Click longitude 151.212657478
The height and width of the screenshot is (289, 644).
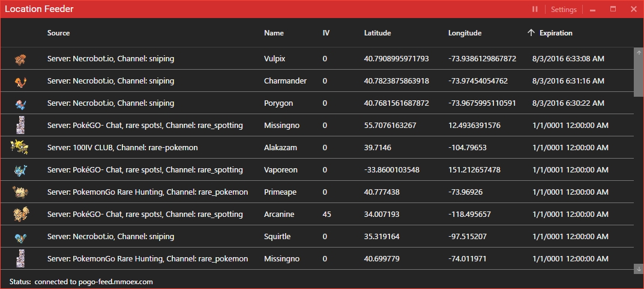click(x=474, y=170)
